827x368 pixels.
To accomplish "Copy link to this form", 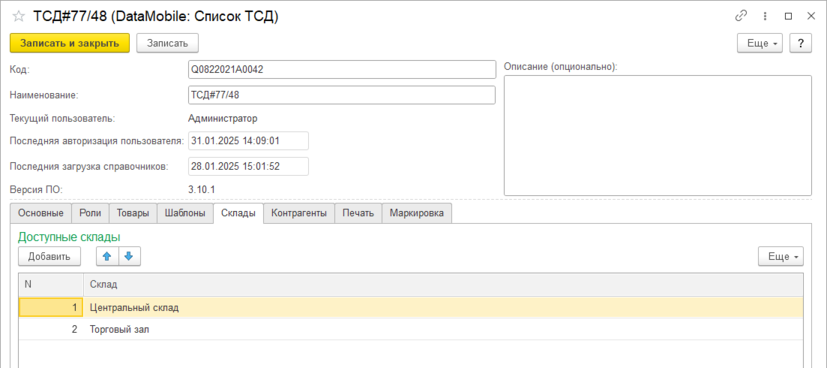I will click(x=741, y=16).
